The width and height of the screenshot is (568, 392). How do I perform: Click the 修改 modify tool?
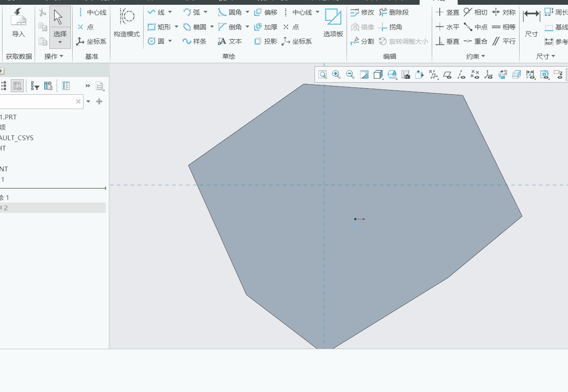pyautogui.click(x=362, y=12)
